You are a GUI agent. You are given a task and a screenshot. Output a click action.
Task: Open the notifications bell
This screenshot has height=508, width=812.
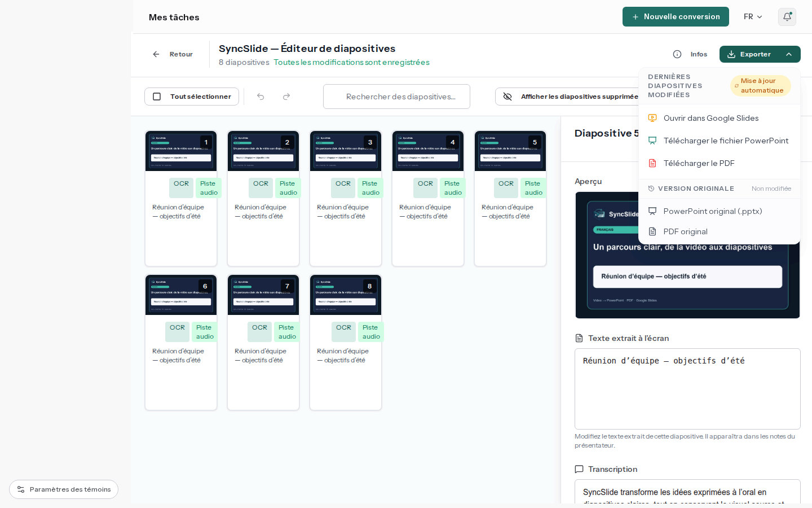(x=787, y=17)
